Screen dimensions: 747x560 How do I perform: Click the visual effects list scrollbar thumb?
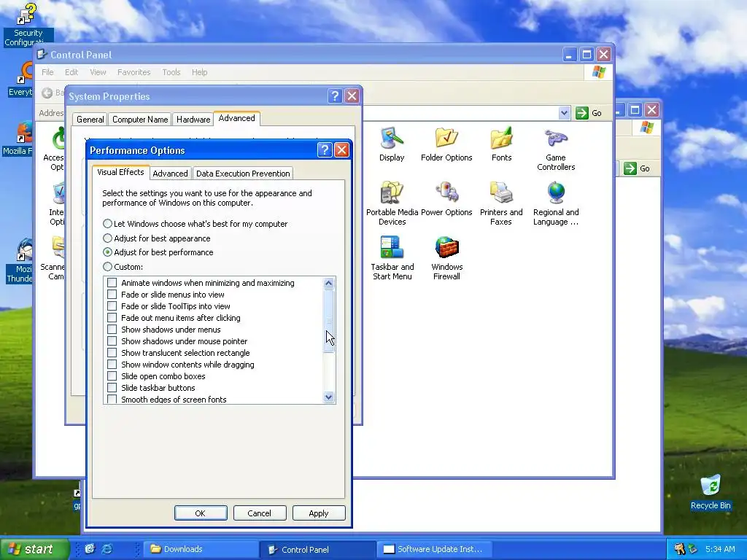[329, 321]
